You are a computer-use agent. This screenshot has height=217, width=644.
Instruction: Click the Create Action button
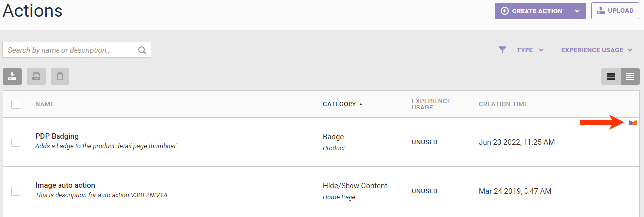531,11
